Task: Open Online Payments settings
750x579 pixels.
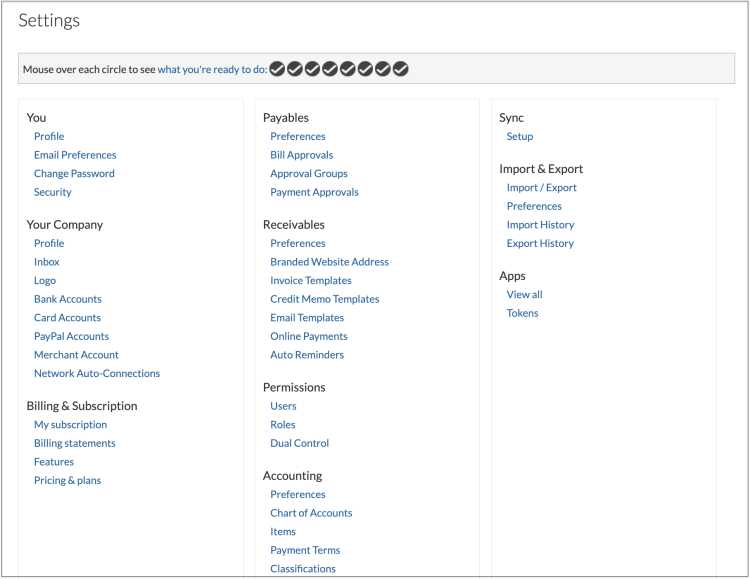Action: tap(309, 337)
